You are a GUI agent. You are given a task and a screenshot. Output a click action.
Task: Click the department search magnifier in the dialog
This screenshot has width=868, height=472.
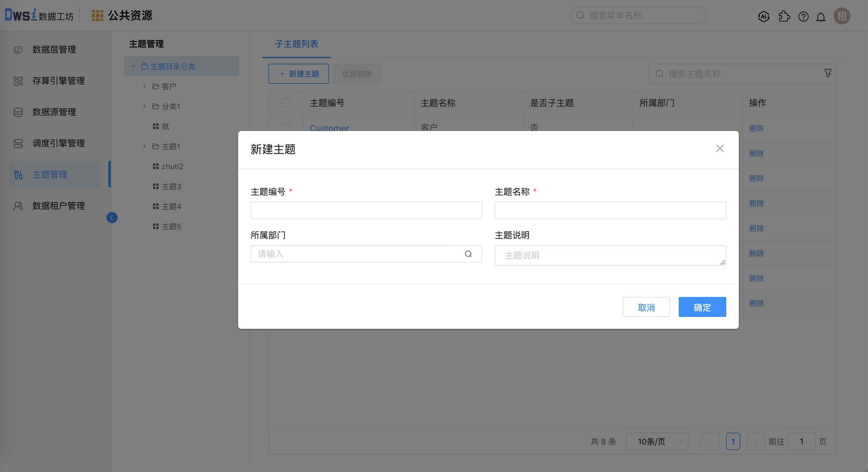coord(468,254)
